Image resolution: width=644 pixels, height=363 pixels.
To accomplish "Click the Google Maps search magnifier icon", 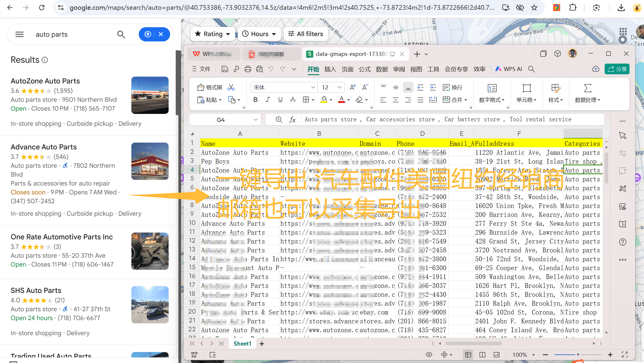I will coord(121,34).
